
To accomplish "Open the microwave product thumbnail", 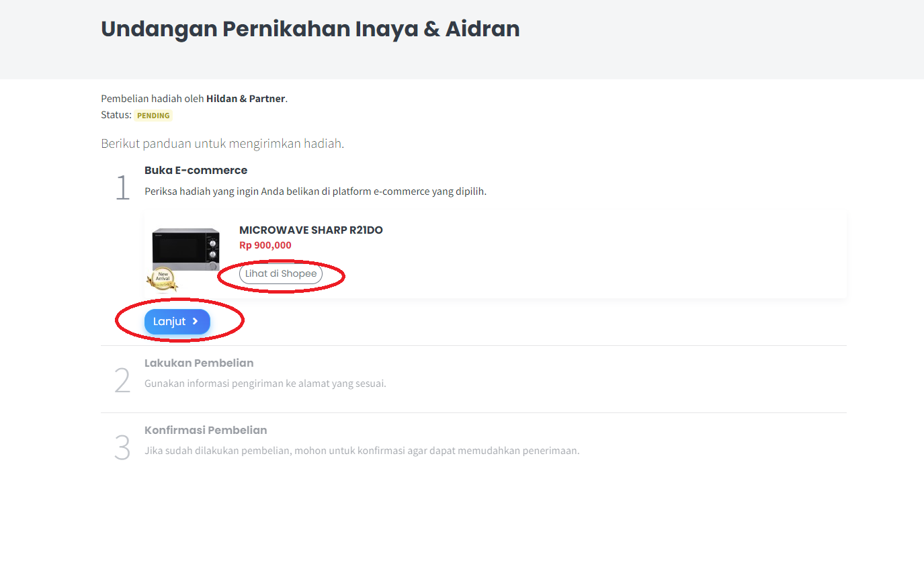I will 186,250.
